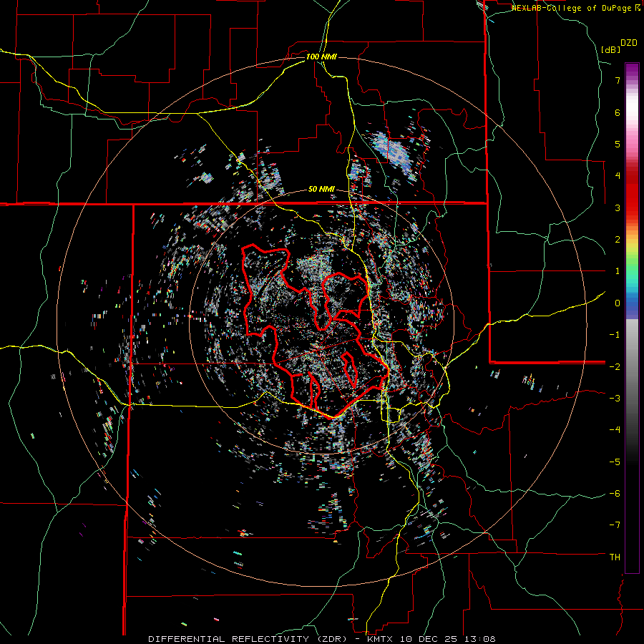Click the 100 NMI range ring label
The height and width of the screenshot is (644, 644).
point(321,57)
